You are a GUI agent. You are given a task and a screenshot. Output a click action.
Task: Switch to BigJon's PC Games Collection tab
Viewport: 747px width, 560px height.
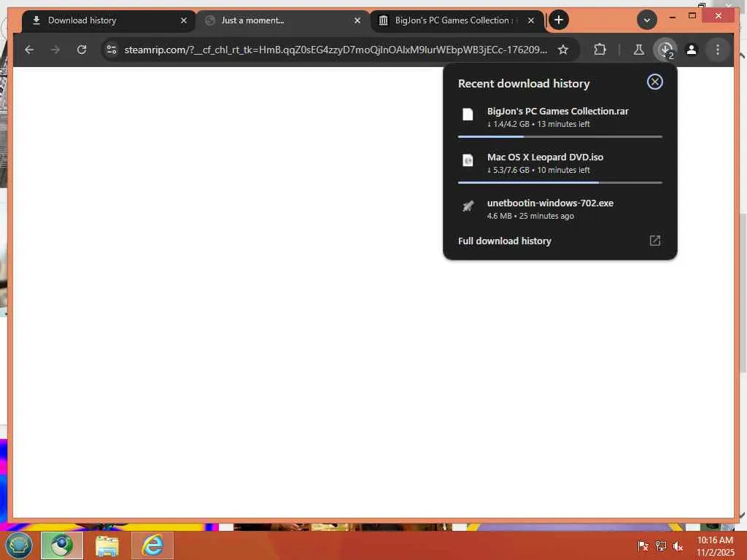(457, 20)
